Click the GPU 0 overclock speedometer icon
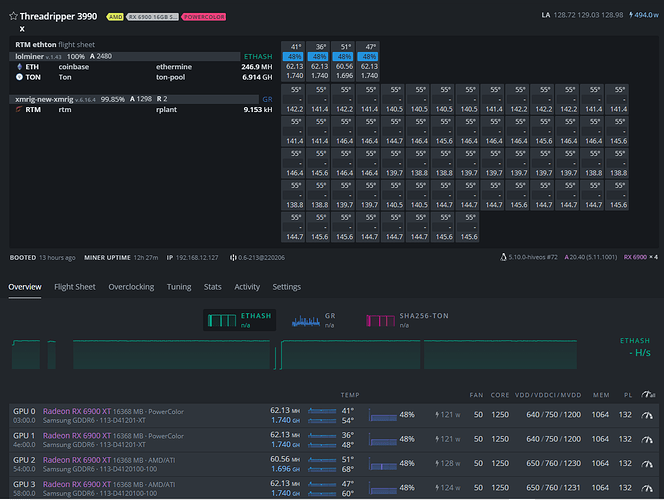This screenshot has width=664, height=500. pos(647,415)
